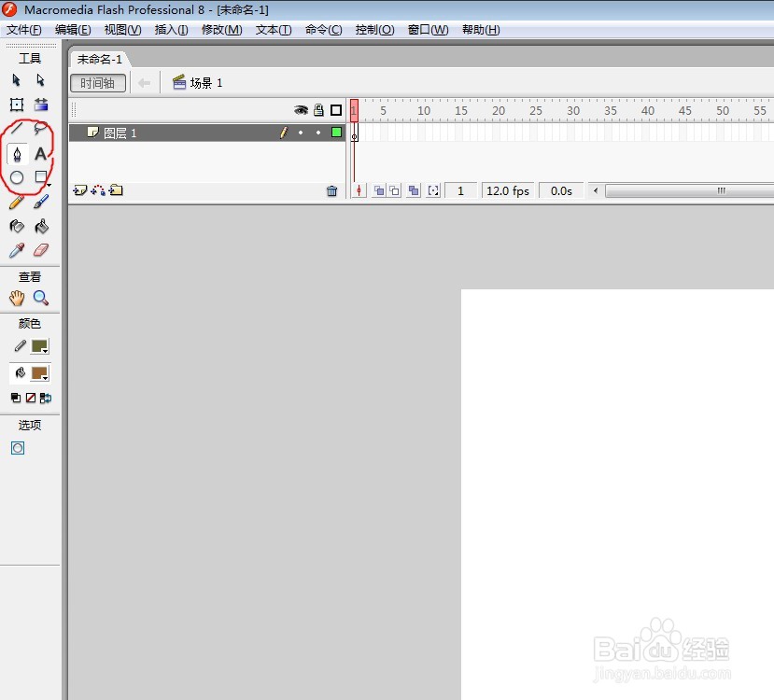
Task: Toggle lock dot for 图层 1
Action: 318,133
